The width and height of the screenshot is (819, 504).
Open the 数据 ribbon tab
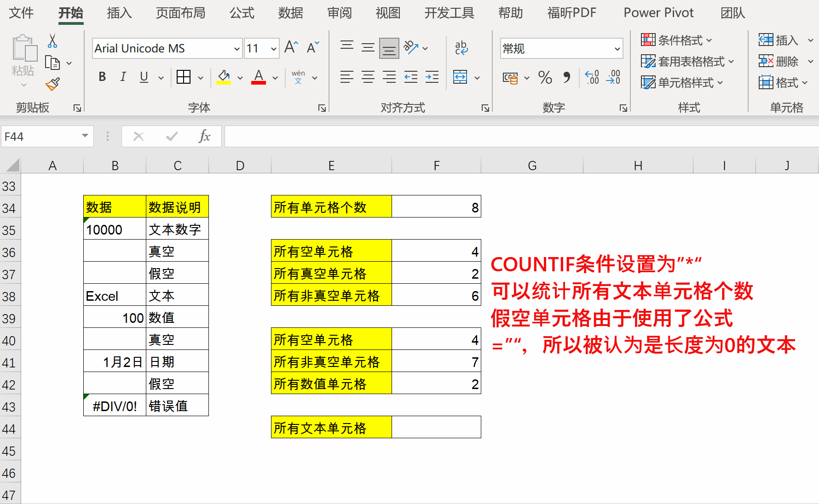(x=290, y=13)
